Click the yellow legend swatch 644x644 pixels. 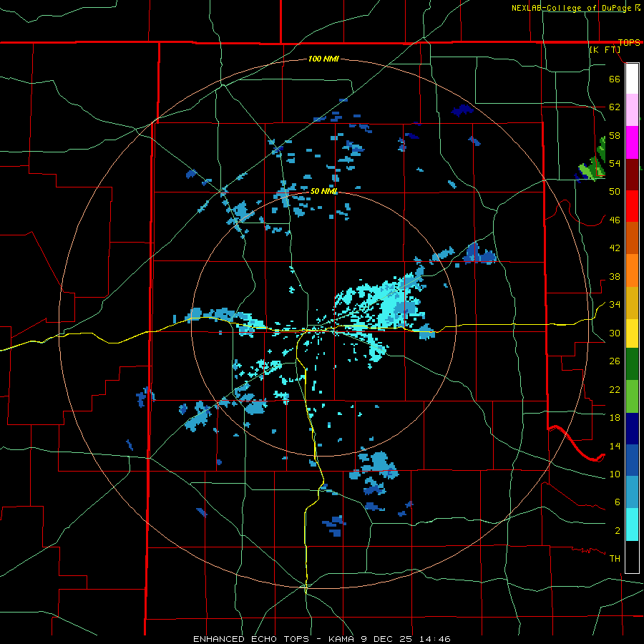coord(632,333)
